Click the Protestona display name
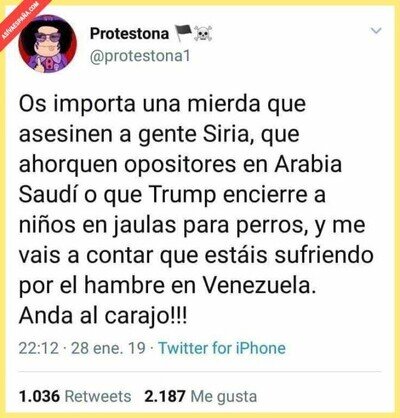This screenshot has width=400, height=418. pyautogui.click(x=130, y=34)
